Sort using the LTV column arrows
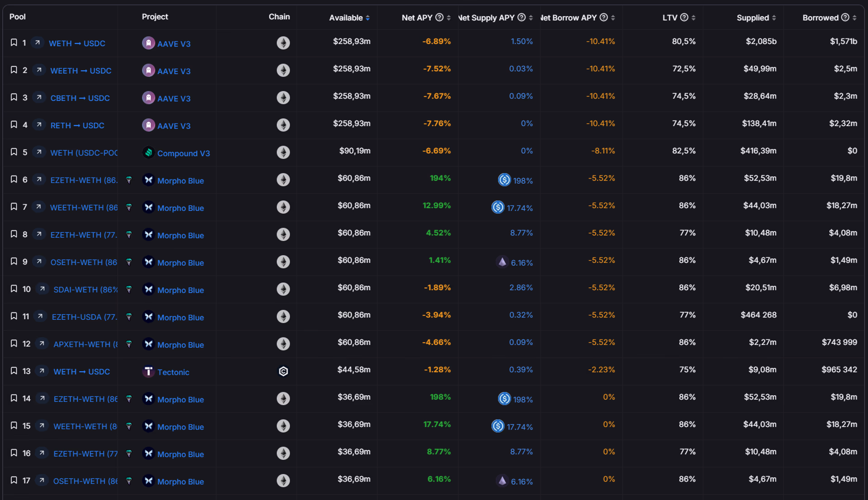This screenshot has height=500, width=868. (x=693, y=18)
